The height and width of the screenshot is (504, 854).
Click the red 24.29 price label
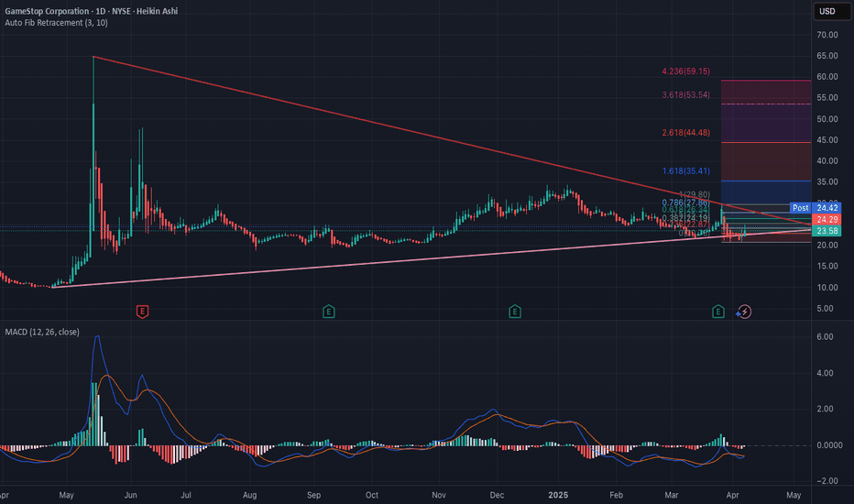coord(827,219)
